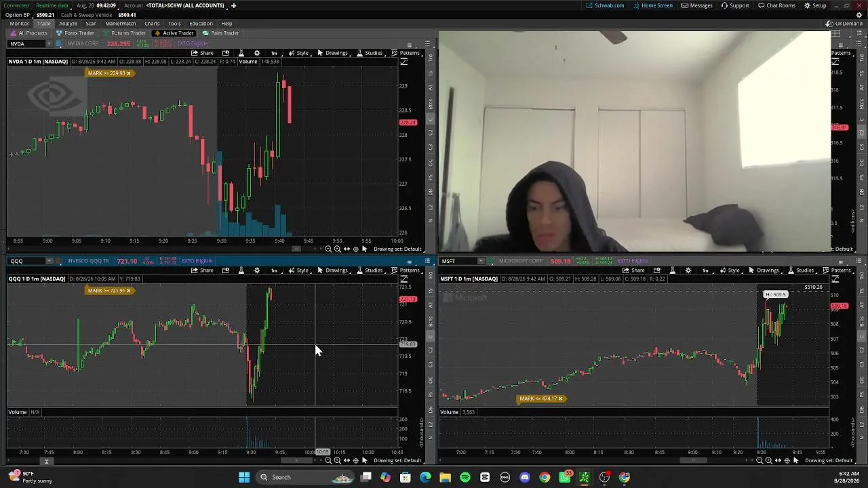Open the Tools tab
The height and width of the screenshot is (488, 868).
(x=174, y=24)
